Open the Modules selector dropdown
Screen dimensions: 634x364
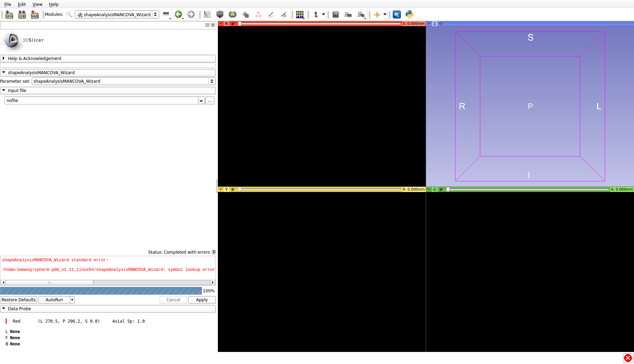coord(117,14)
